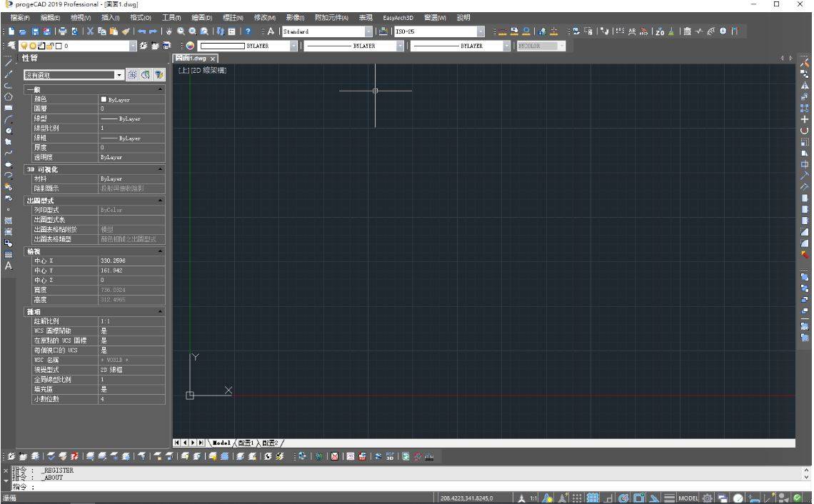Click the color wheel icon in properties toolbar

pos(191,46)
